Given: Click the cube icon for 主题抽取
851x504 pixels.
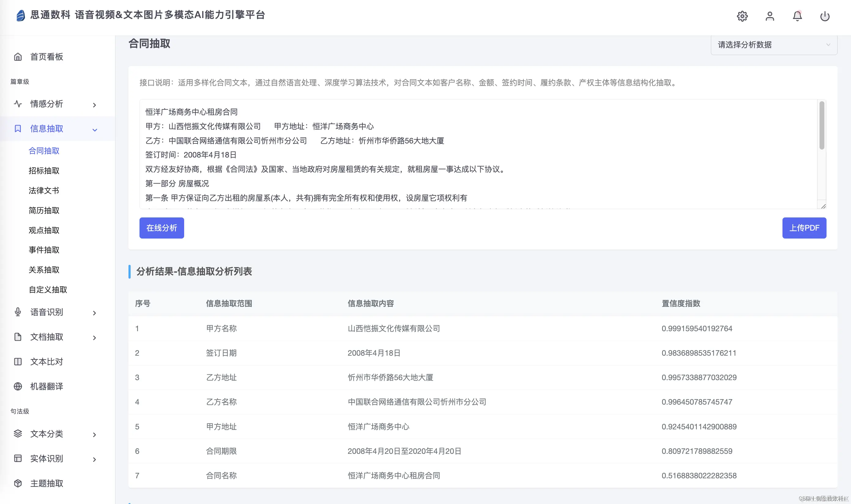Looking at the screenshot, I should 18,483.
